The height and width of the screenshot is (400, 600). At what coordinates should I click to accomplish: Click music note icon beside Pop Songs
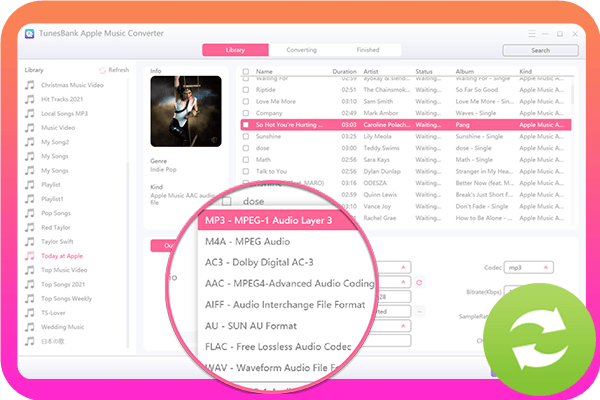tap(29, 213)
